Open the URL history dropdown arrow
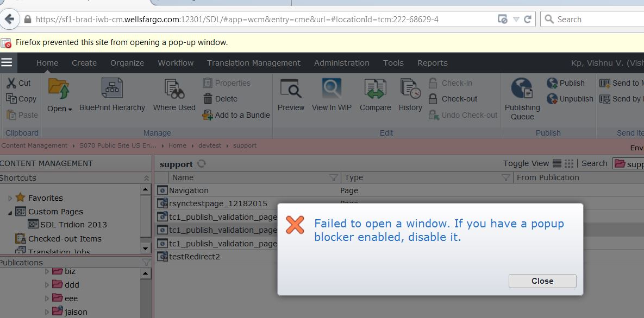Viewport: 644px width, 318px height. point(516,20)
